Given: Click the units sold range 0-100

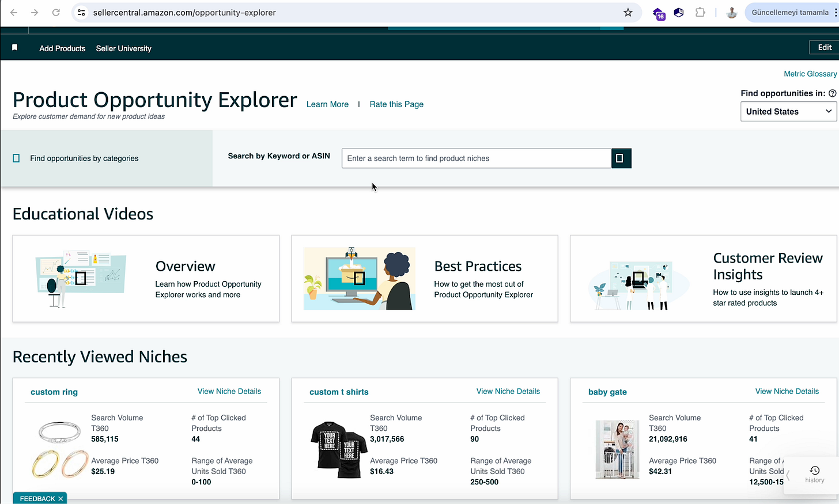Looking at the screenshot, I should (201, 482).
